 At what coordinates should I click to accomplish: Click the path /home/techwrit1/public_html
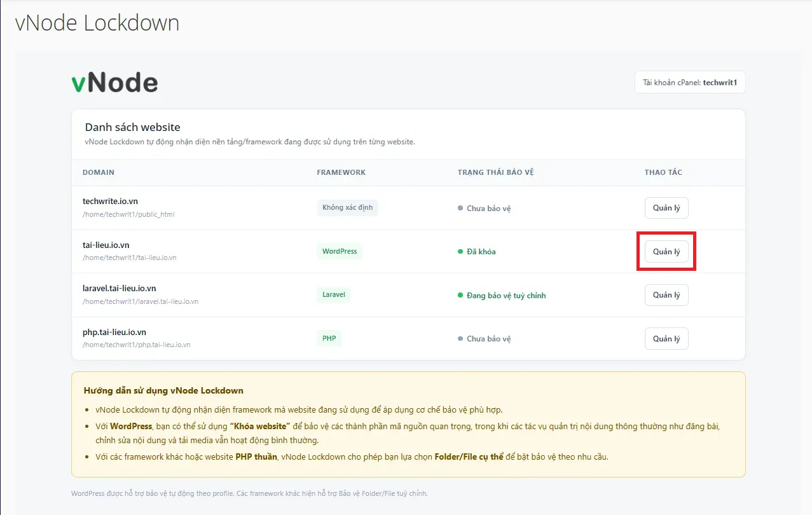(128, 214)
